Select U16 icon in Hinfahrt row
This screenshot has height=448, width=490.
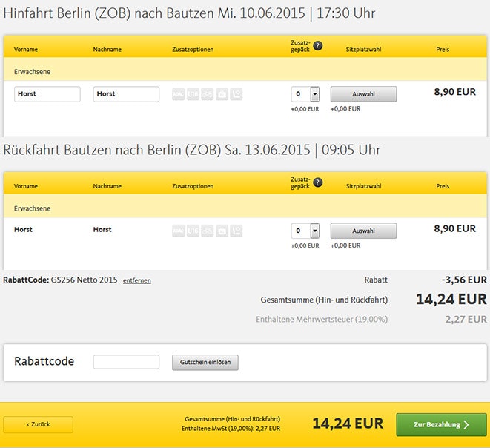(x=193, y=94)
